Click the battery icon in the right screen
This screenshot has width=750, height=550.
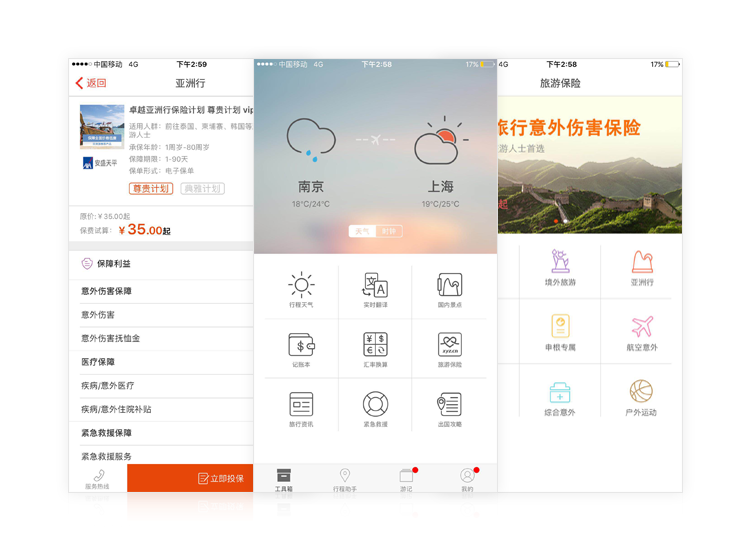point(673,64)
